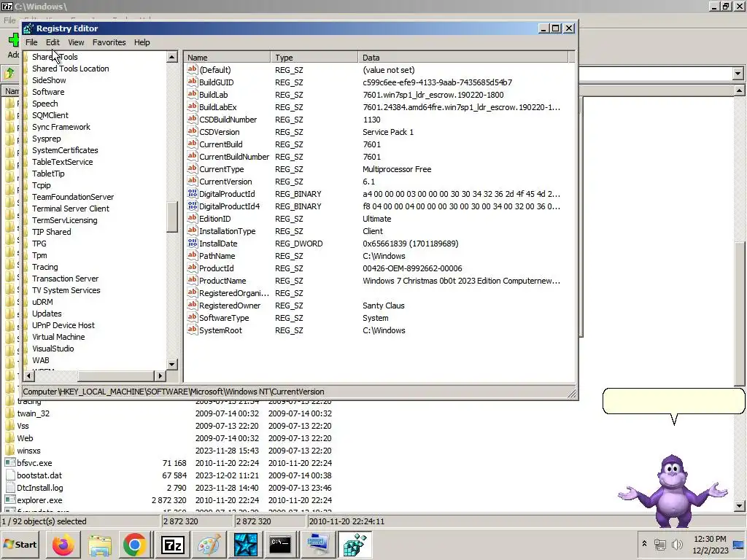
Task: Select DtcInstall.log in the 7-Zip list
Action: [40, 488]
